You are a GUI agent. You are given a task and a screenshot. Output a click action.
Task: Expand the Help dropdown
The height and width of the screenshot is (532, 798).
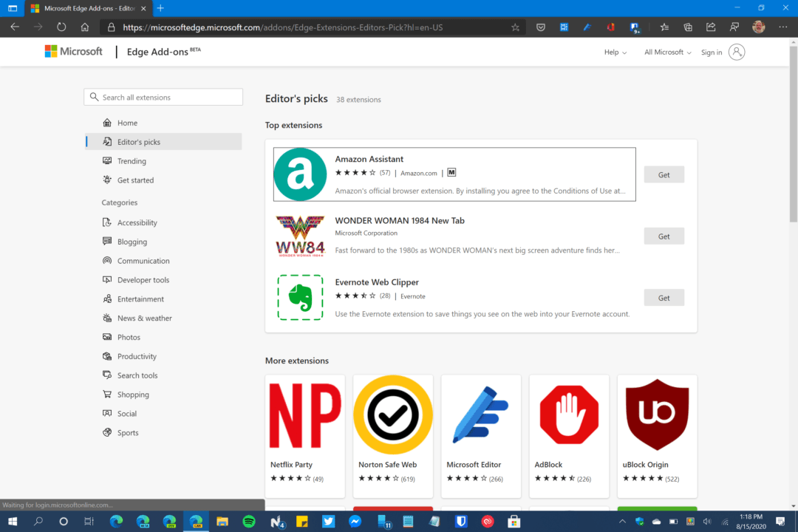615,52
